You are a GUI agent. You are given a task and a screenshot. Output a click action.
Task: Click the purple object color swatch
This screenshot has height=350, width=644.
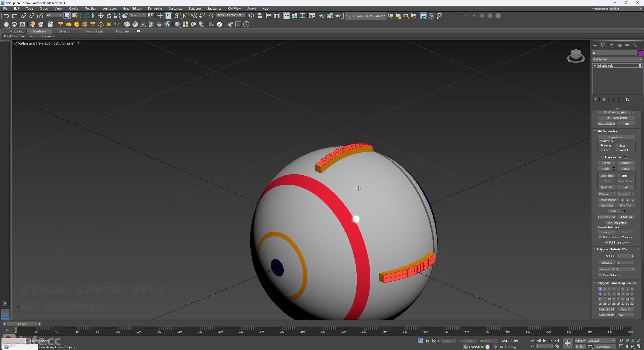640,53
